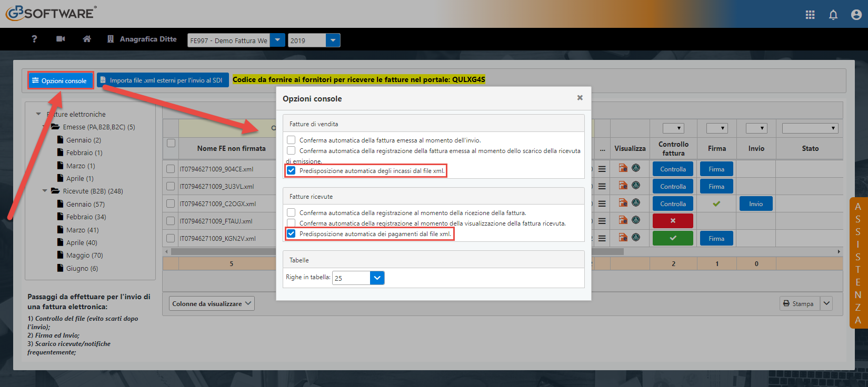Image resolution: width=868 pixels, height=387 pixels.
Task: Tick 'Conferma automatica della registrazione della fattura emessa'
Action: [x=291, y=150]
